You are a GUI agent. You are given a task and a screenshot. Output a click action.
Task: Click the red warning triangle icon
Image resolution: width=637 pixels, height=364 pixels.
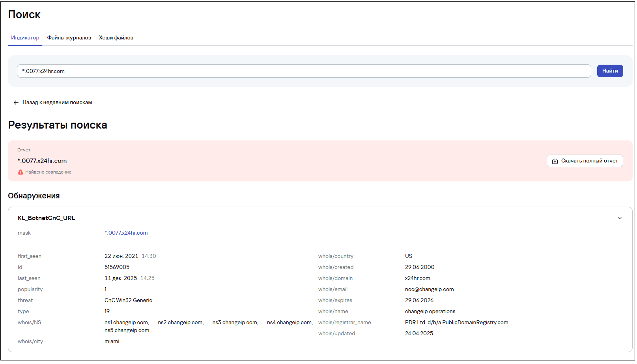click(21, 172)
